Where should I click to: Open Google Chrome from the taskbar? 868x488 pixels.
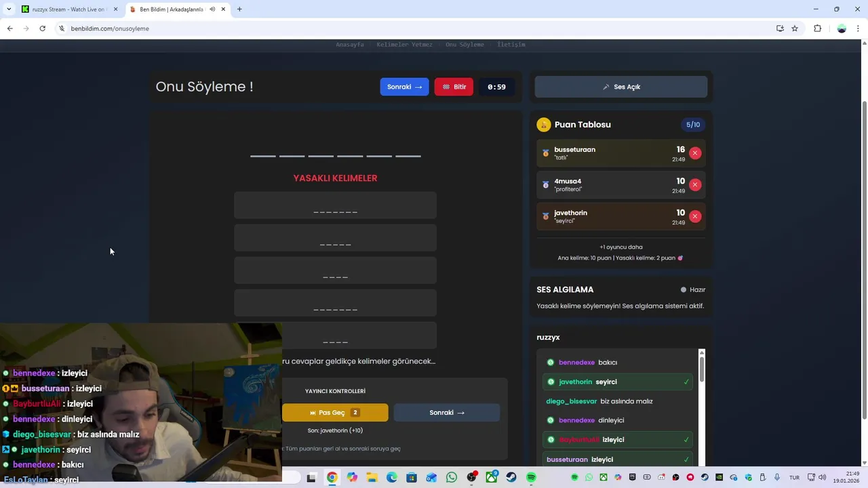(x=332, y=478)
